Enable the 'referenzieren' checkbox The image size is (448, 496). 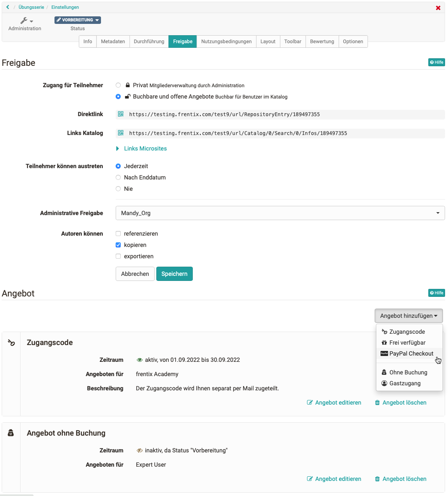tap(118, 234)
